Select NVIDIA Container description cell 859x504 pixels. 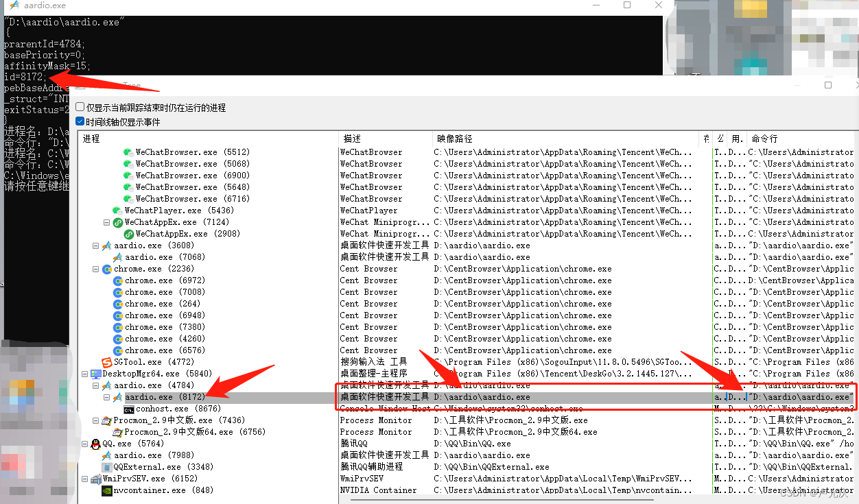[378, 490]
